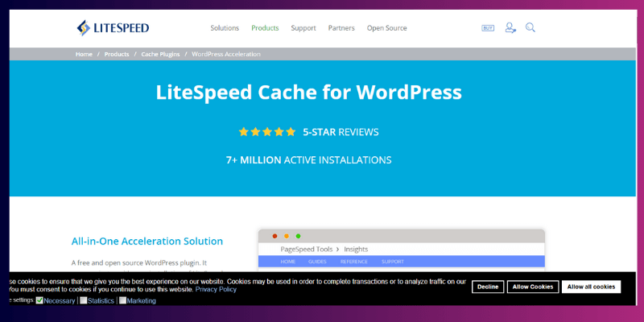Go to Home breadcrumb

pyautogui.click(x=84, y=54)
